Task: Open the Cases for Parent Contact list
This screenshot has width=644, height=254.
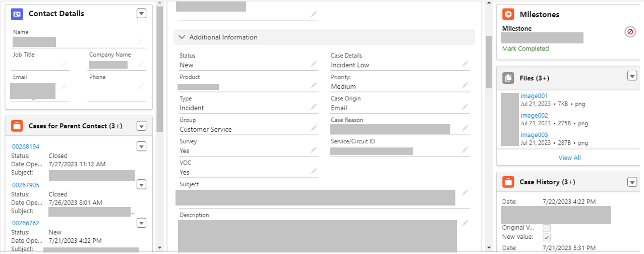Action: tap(68, 126)
